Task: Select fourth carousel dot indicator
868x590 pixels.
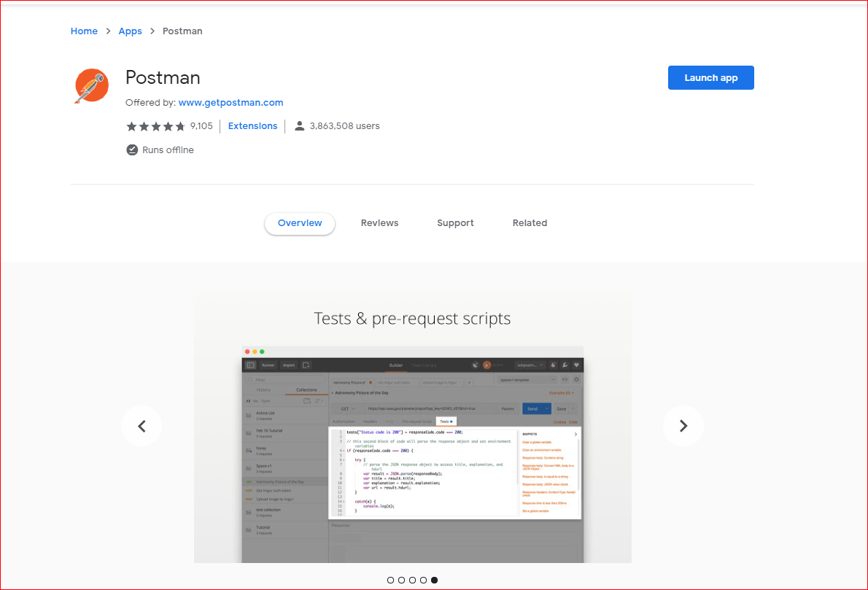Action: [x=424, y=580]
